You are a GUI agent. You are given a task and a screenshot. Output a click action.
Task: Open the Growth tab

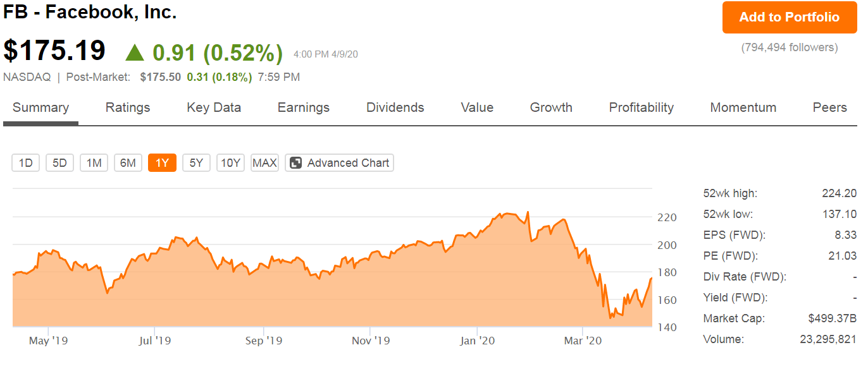(550, 107)
